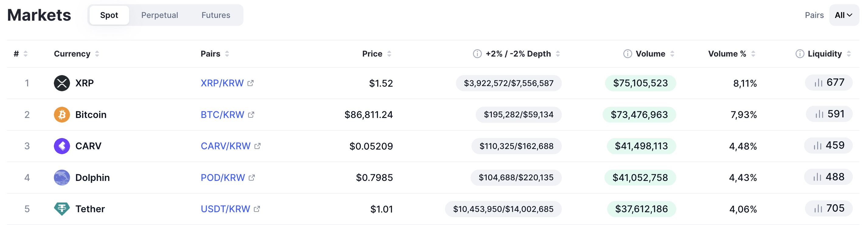Screen dimensions: 868x225
Task: Click the Dolphin coin logo icon
Action: click(62, 178)
